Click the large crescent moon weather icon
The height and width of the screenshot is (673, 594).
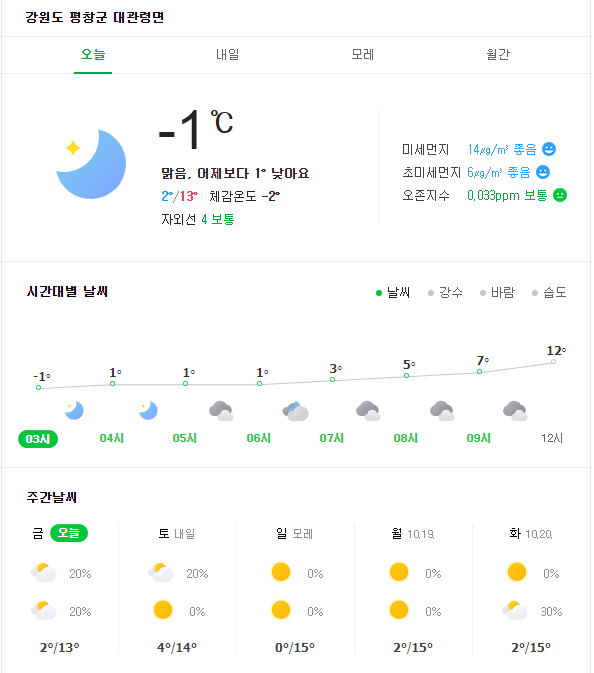pyautogui.click(x=91, y=164)
